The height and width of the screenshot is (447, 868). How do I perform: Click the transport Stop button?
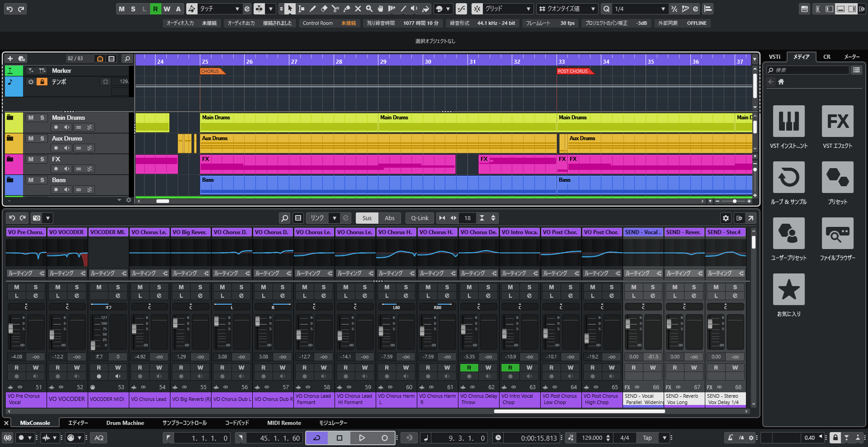tap(340, 438)
